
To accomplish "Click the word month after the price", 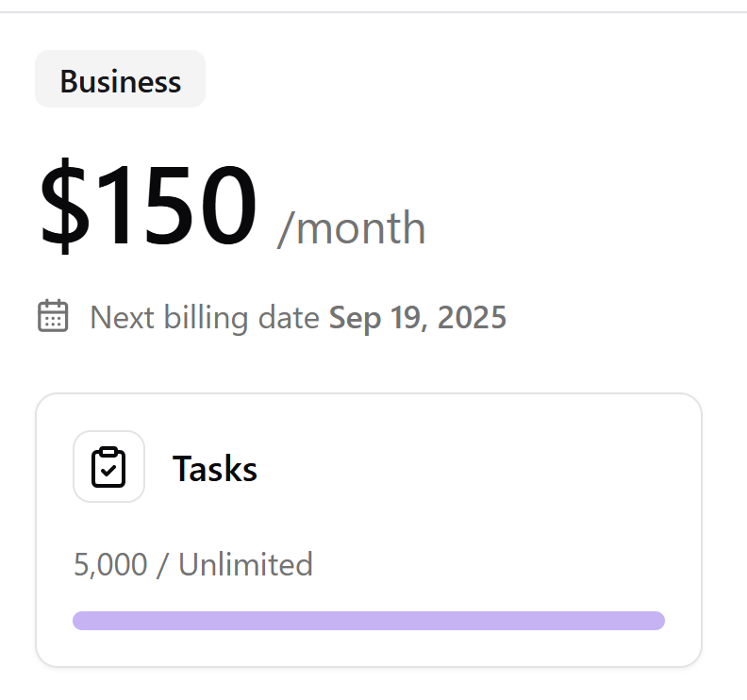I will (x=361, y=228).
